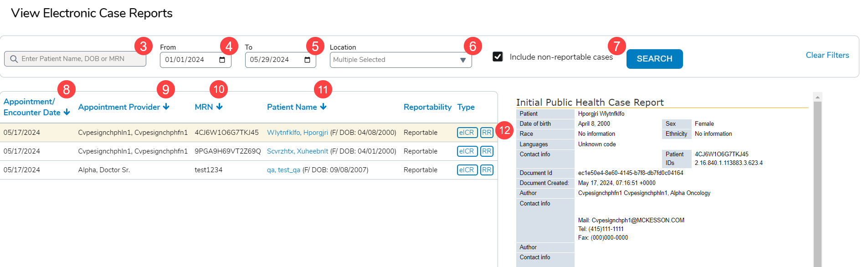This screenshot has width=868, height=267.
Task: Click the Reportability column header
Action: point(427,107)
